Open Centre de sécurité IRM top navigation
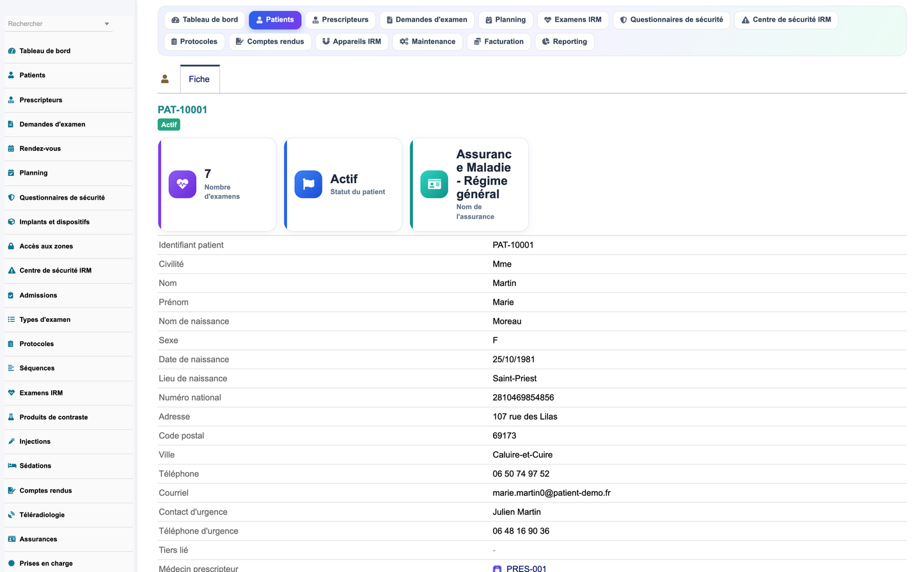924x572 pixels. click(786, 20)
